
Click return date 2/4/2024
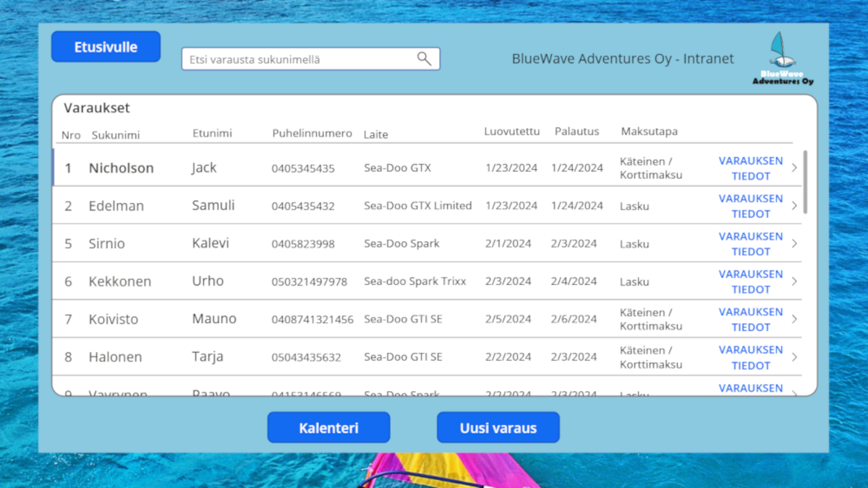tap(574, 281)
